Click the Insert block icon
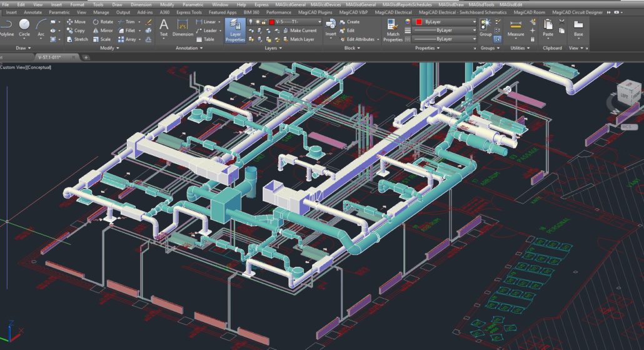 click(331, 26)
